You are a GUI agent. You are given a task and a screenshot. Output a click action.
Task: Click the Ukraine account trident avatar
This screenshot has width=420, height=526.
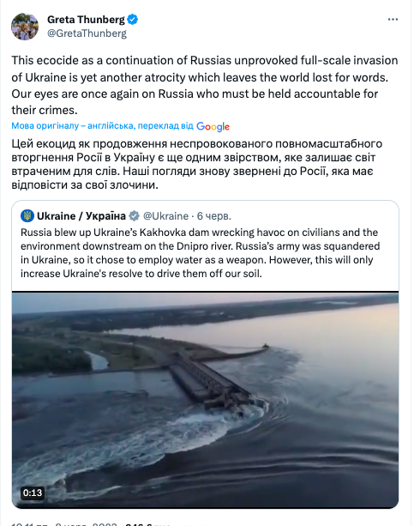click(x=27, y=215)
